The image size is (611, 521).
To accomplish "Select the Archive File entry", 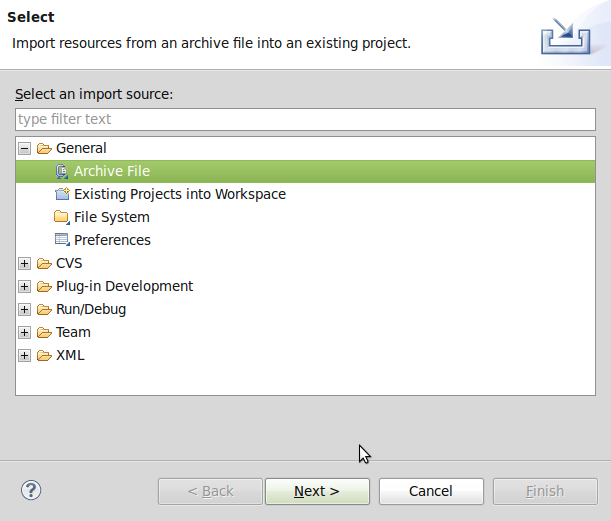I will (x=112, y=171).
